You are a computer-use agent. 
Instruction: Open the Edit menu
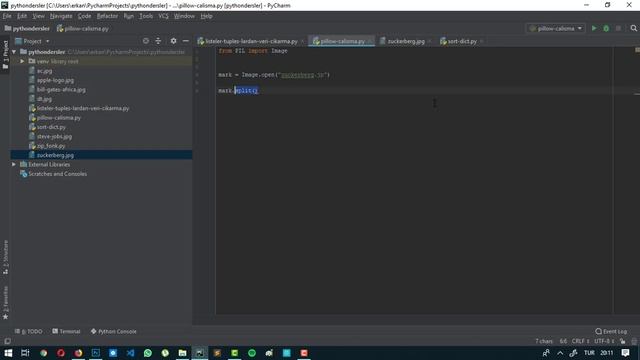(22, 16)
